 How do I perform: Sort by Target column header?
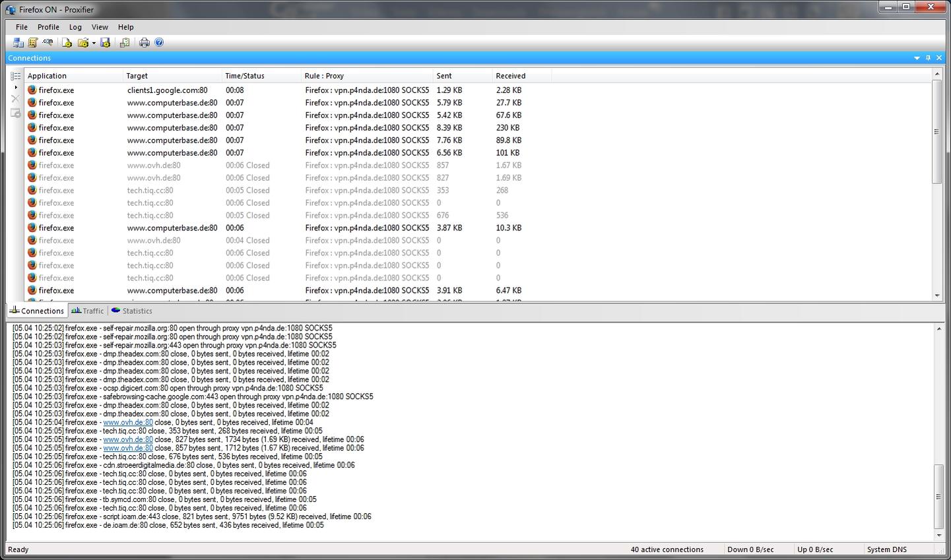click(x=172, y=76)
